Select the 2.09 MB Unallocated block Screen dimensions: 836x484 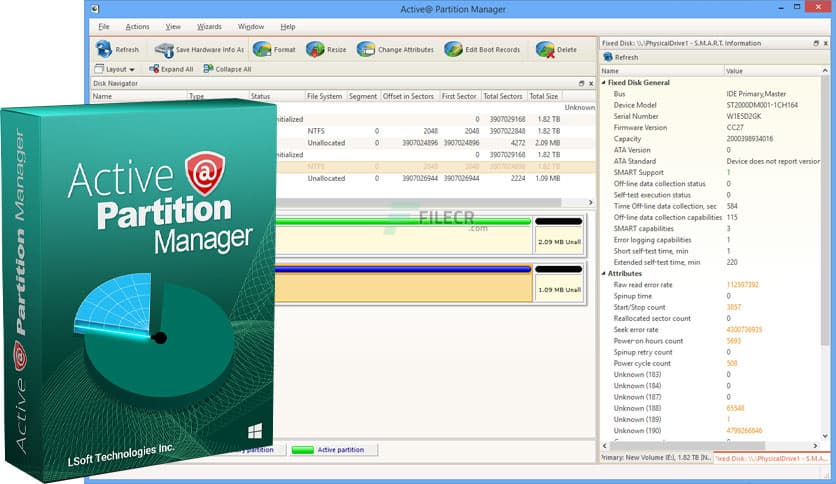coord(559,235)
